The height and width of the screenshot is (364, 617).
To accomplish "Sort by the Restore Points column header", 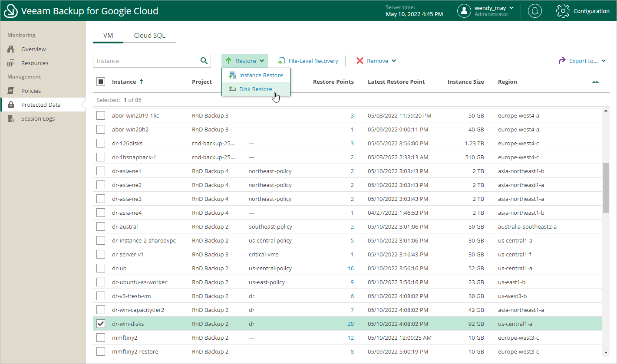I will 333,82.
